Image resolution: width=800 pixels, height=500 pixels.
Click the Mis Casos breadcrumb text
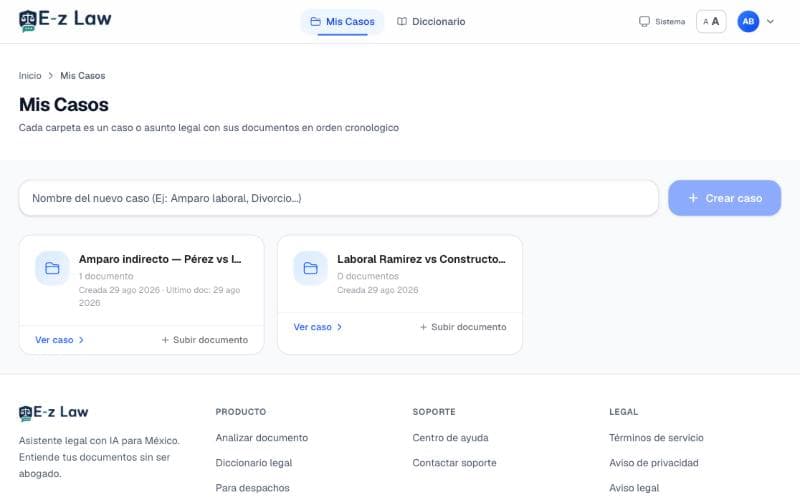tap(83, 76)
